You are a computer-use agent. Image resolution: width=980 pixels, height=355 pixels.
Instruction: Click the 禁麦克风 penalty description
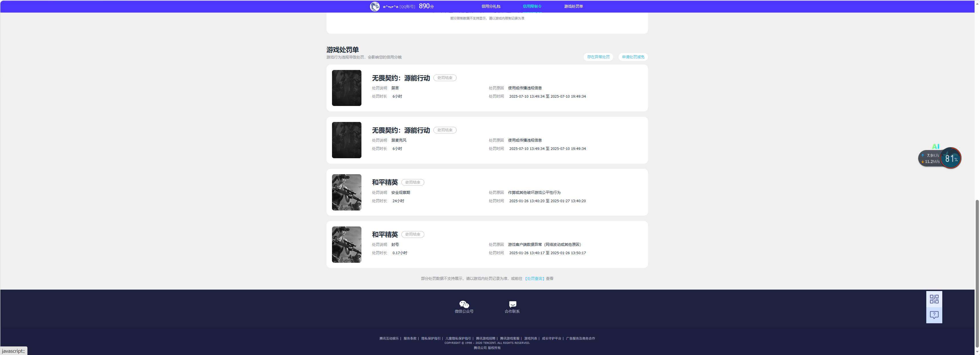pyautogui.click(x=399, y=140)
